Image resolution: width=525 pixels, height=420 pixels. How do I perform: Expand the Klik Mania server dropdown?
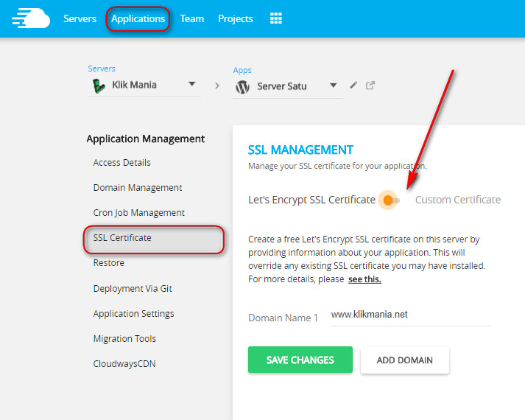pos(192,84)
